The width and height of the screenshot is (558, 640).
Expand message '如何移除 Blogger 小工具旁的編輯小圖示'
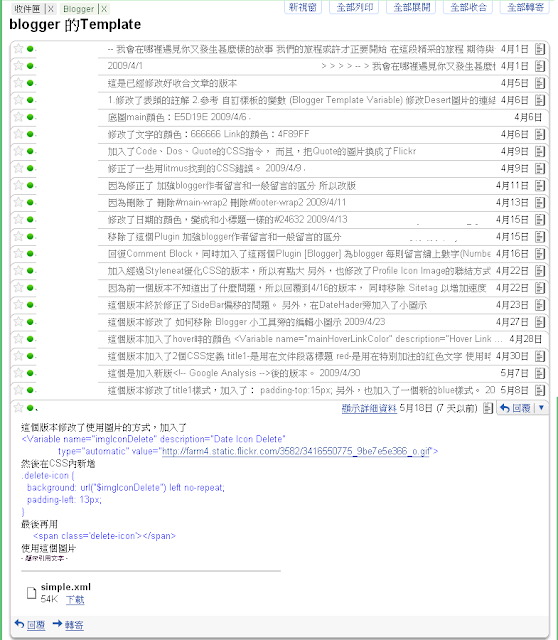pos(246,322)
